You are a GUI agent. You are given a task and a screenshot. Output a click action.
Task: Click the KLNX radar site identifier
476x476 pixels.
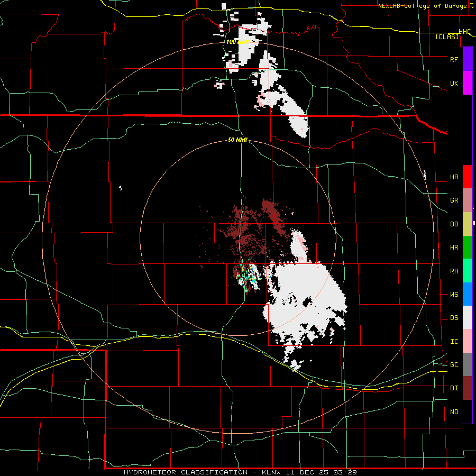pos(271,472)
